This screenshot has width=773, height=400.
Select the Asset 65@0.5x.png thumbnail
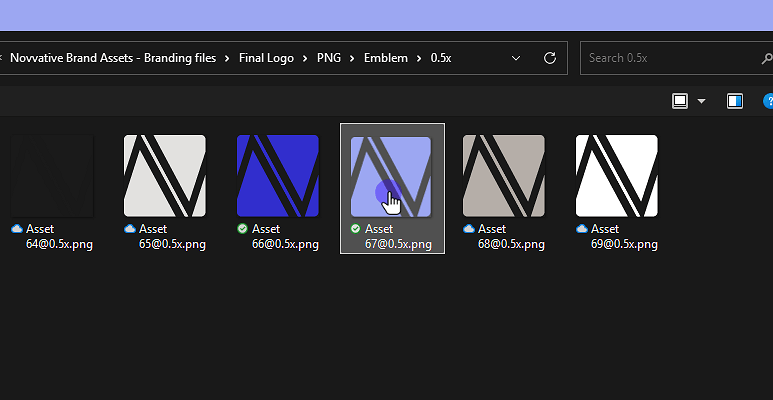(165, 176)
